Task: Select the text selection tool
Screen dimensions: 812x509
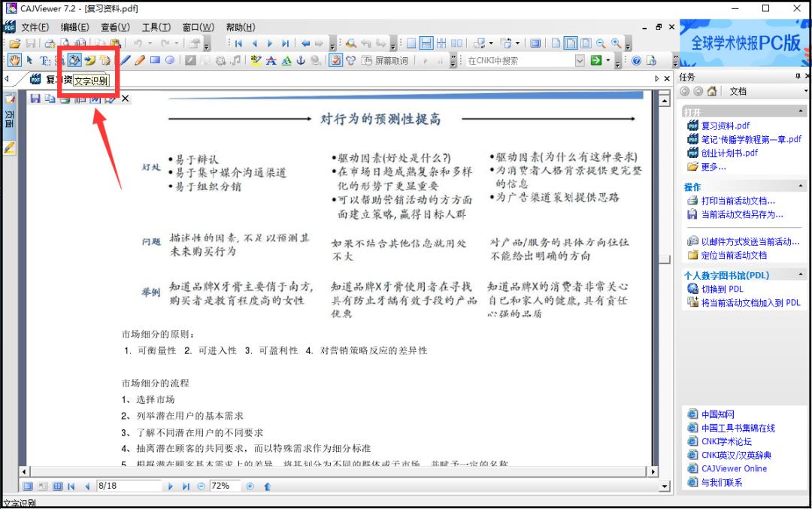Action: click(x=43, y=60)
